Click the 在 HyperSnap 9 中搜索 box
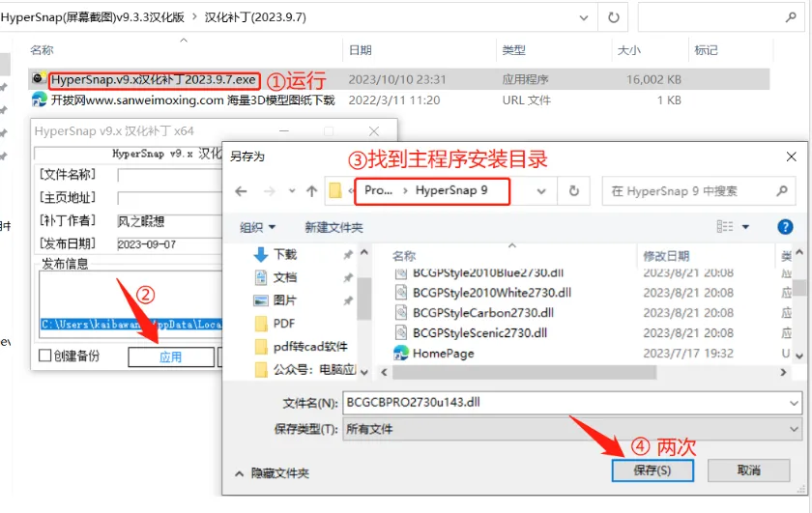Screen dimensions: 812x513 (699, 191)
